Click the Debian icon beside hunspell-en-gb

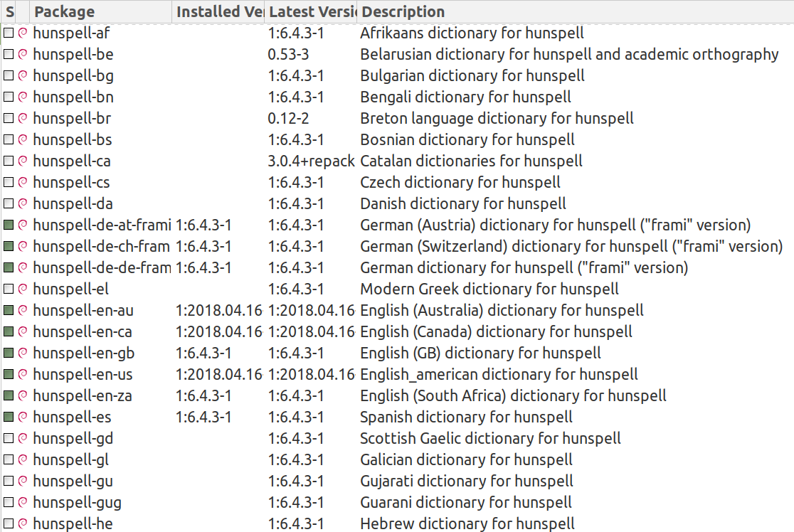[23, 353]
